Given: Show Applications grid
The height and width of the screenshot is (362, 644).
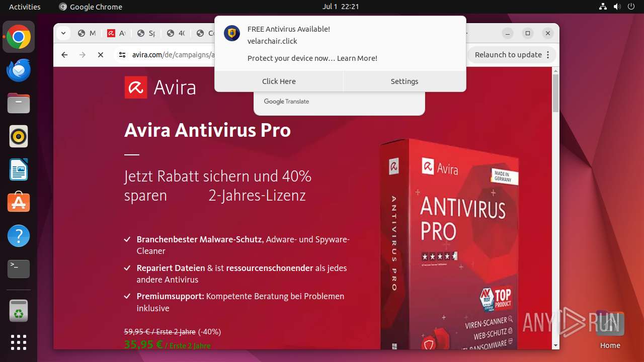Looking at the screenshot, I should [19, 342].
